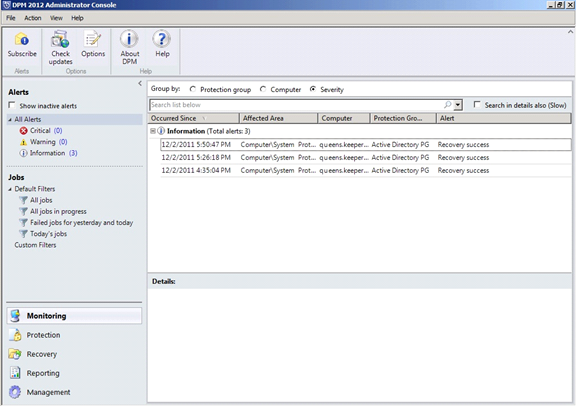Screen dimensions: 576x406
Task: Enable Show inactive alerts checkbox
Action: pyautogui.click(x=12, y=105)
